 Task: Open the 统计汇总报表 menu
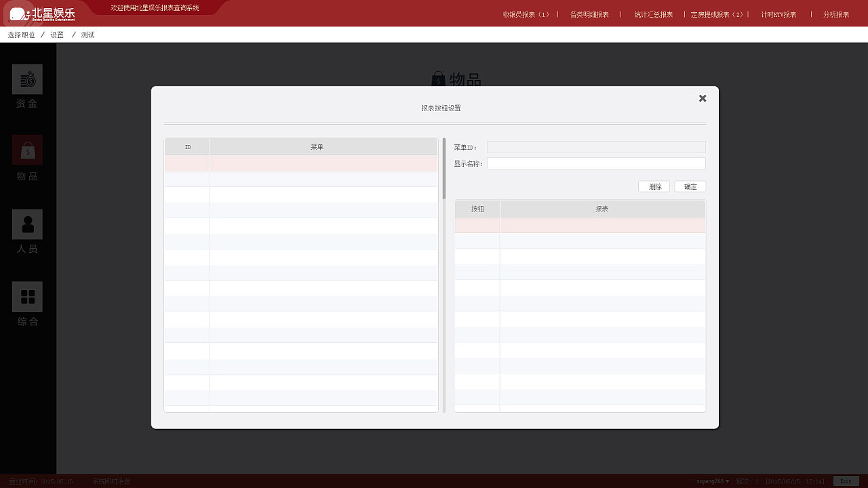[x=654, y=14]
